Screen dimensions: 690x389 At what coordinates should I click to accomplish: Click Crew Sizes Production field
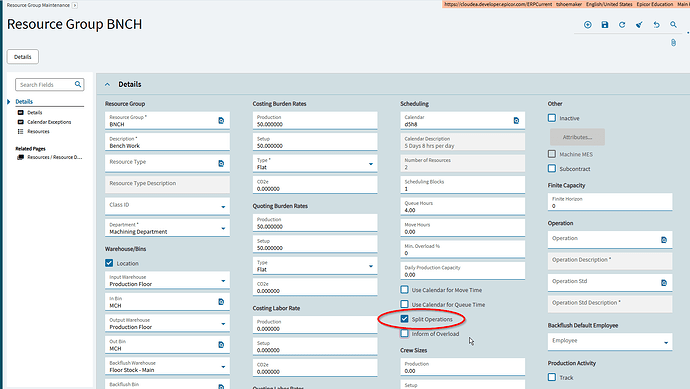coord(462,367)
